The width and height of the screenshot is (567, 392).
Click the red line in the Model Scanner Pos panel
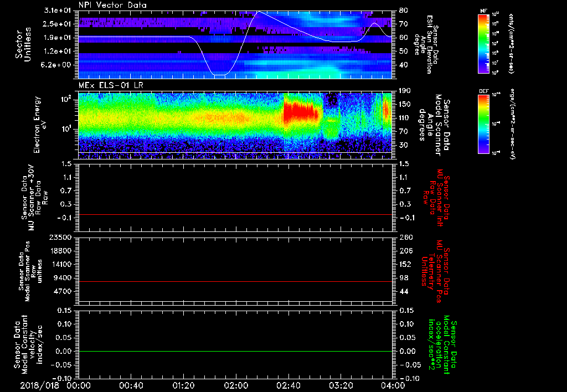[235, 281]
